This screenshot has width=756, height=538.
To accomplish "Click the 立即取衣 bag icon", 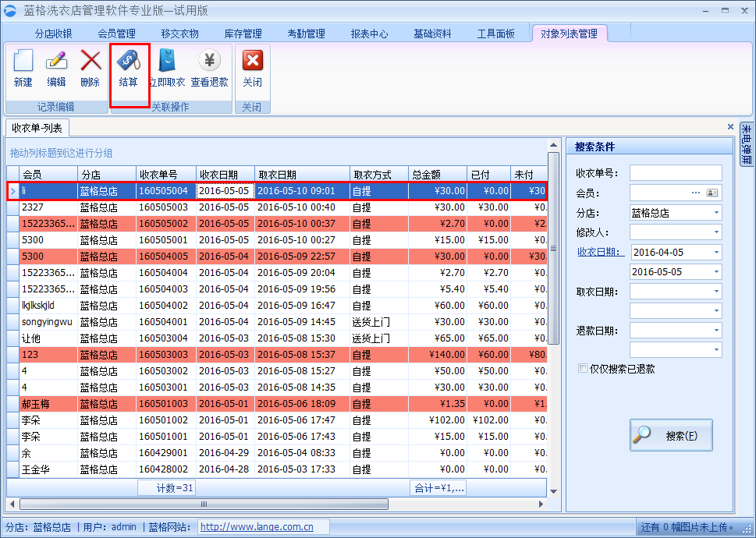I will pos(167,61).
